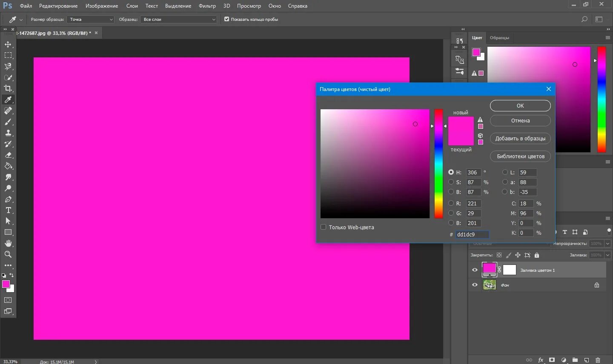The width and height of the screenshot is (613, 364).
Task: Select the Path Selection tool
Action: coord(8,221)
